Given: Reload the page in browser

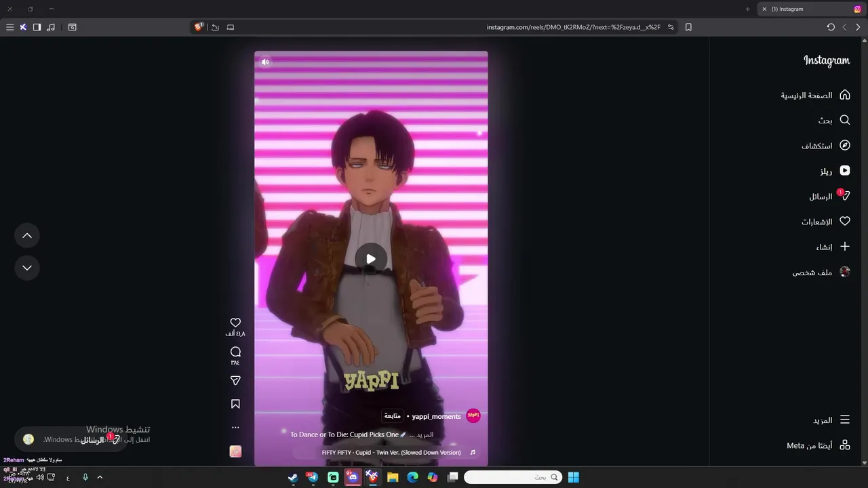Looking at the screenshot, I should pos(831,27).
